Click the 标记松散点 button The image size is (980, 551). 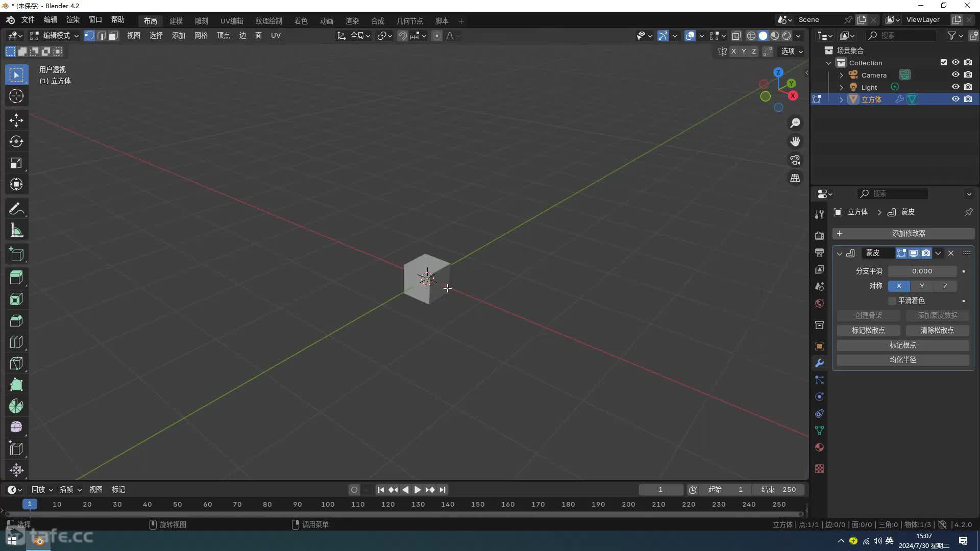click(868, 331)
